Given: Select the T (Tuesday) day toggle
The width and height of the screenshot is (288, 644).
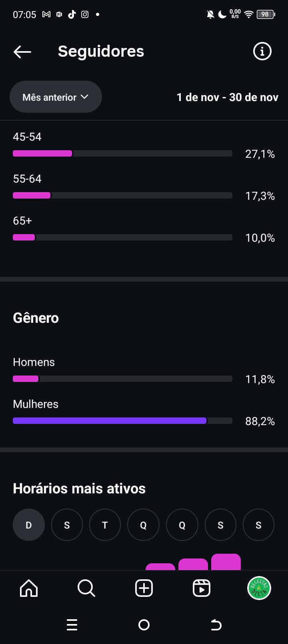Looking at the screenshot, I should (105, 525).
